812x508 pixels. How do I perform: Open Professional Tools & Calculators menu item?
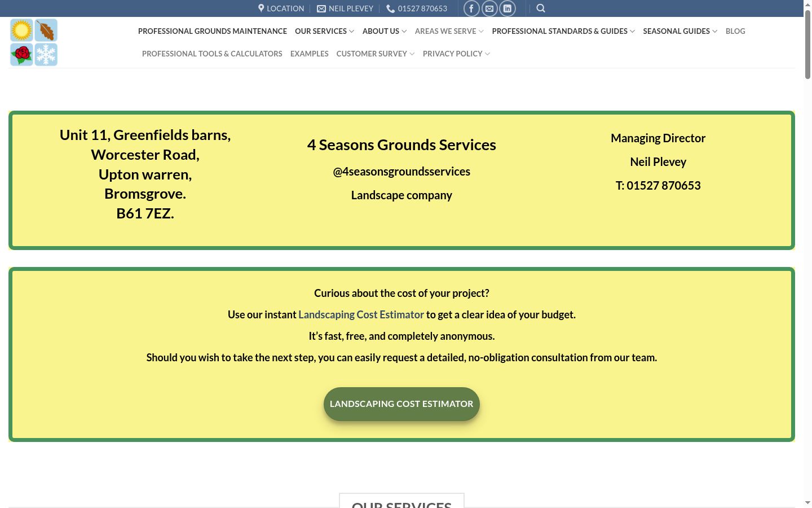pos(212,54)
